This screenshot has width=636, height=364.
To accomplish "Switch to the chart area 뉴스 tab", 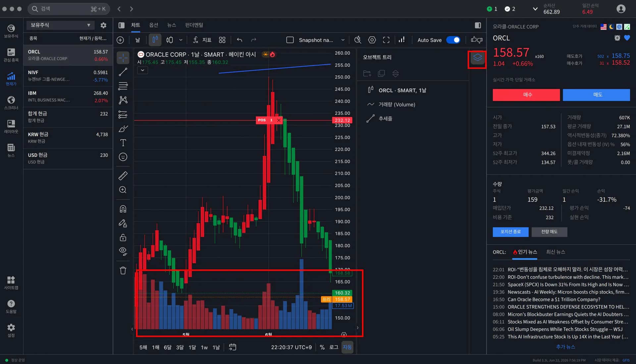I will 171,25.
